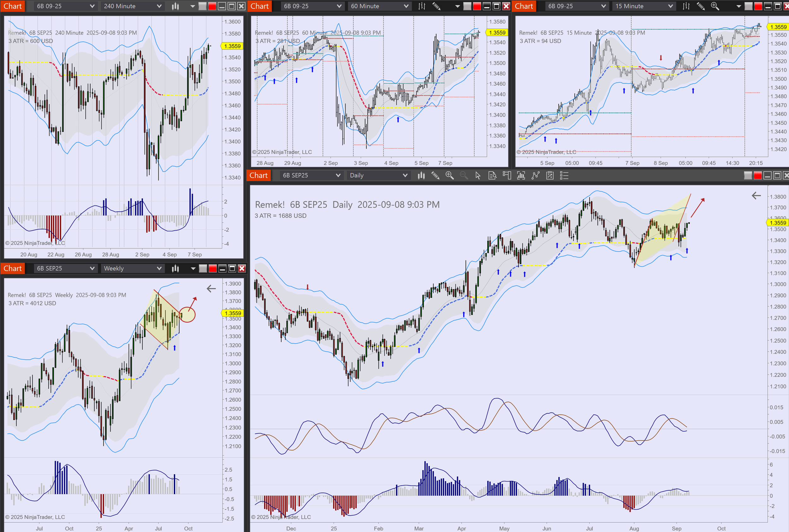Toggle Chart Trader panel icon in Daily chart

coord(507,175)
